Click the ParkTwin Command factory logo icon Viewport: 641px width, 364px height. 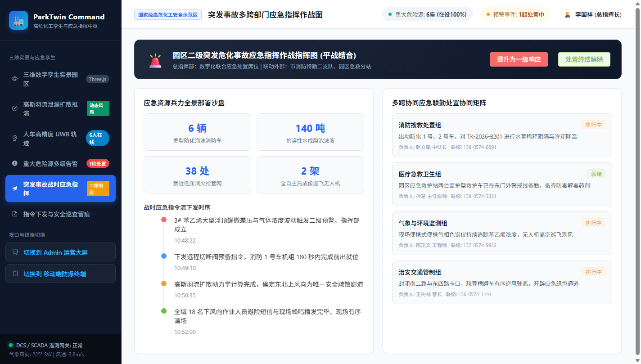[18, 20]
